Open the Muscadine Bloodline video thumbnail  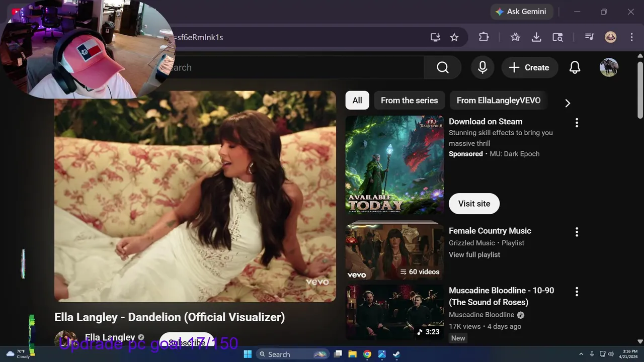pos(394,313)
